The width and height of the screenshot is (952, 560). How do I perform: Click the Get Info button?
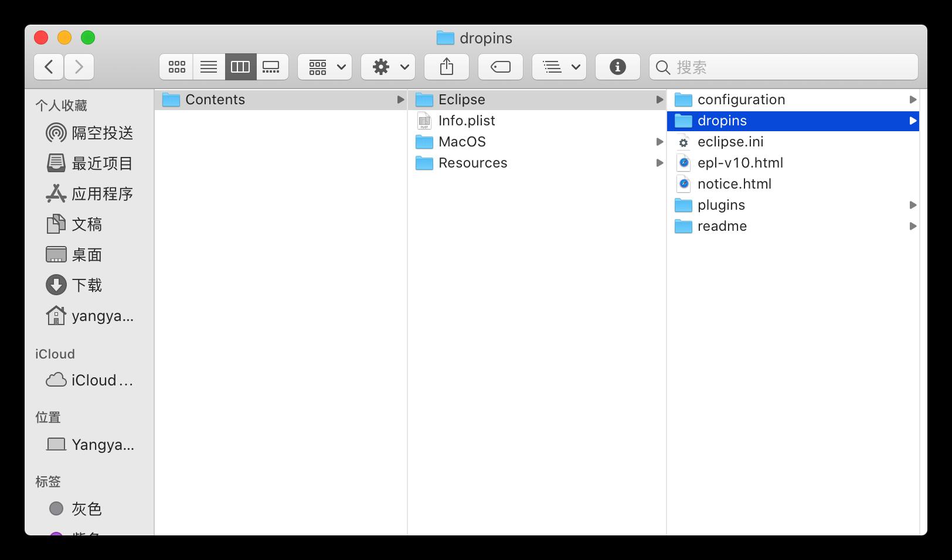pyautogui.click(x=618, y=67)
